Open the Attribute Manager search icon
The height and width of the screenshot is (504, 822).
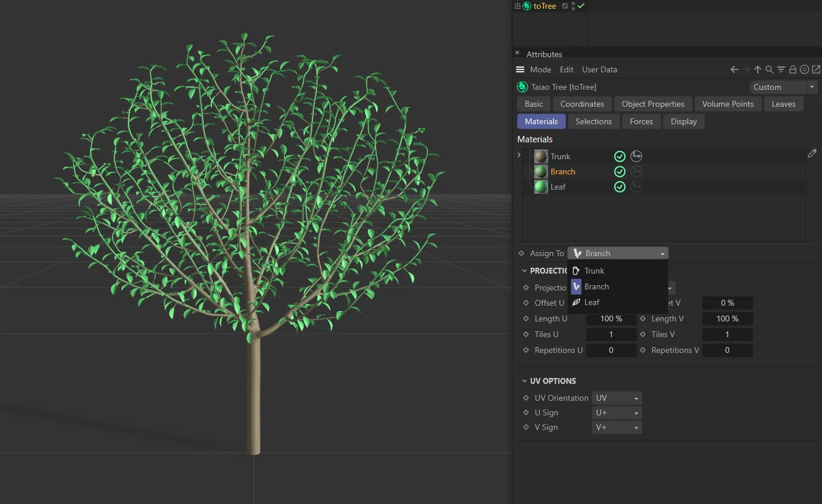pyautogui.click(x=769, y=69)
